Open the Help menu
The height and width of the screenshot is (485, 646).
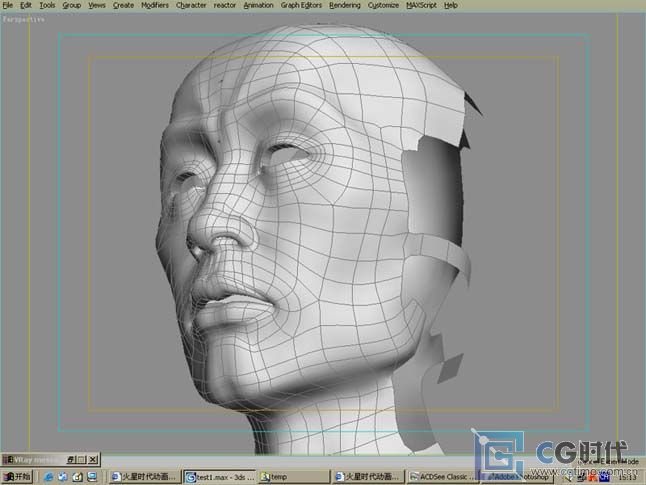click(451, 5)
